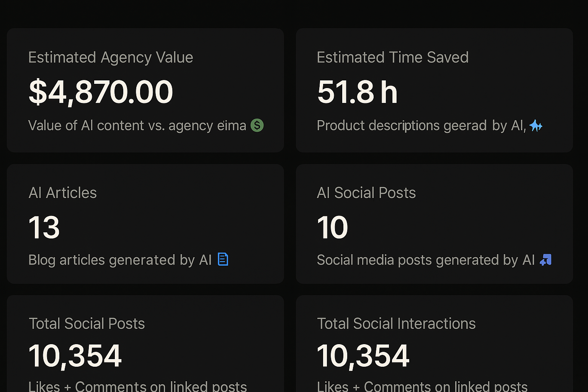Click the $4,870.00 value

[101, 91]
